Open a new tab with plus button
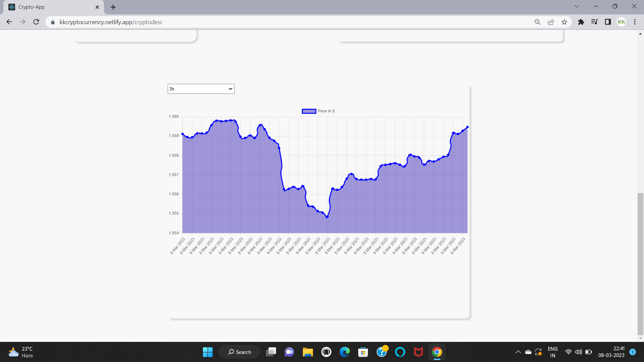The width and height of the screenshot is (644, 362). tap(113, 7)
